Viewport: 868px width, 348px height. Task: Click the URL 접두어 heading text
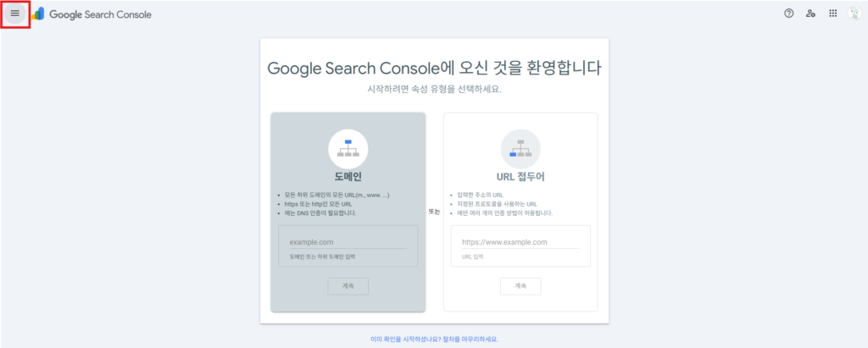pyautogui.click(x=520, y=178)
